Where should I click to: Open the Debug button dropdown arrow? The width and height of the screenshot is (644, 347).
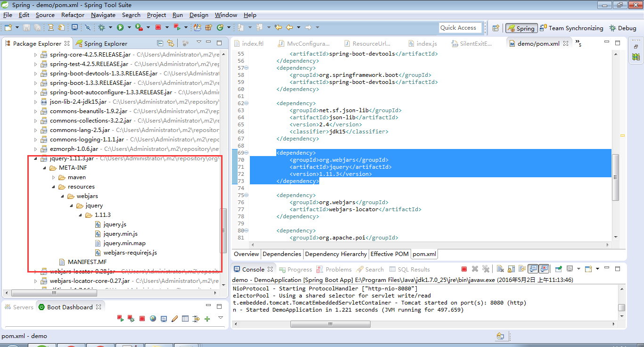click(x=110, y=28)
